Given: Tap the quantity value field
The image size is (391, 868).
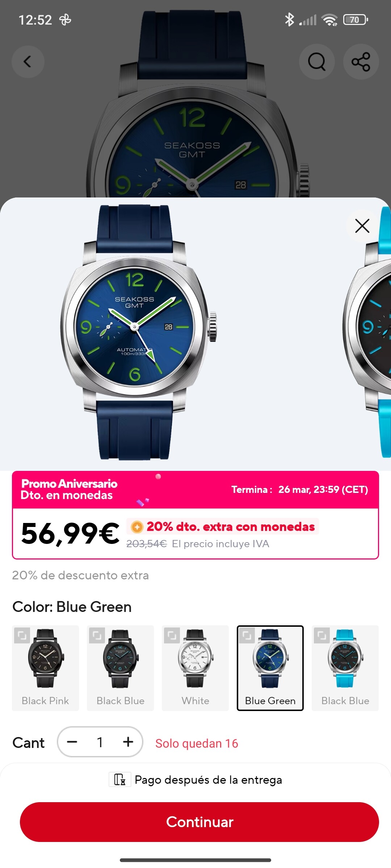Looking at the screenshot, I should [x=100, y=742].
